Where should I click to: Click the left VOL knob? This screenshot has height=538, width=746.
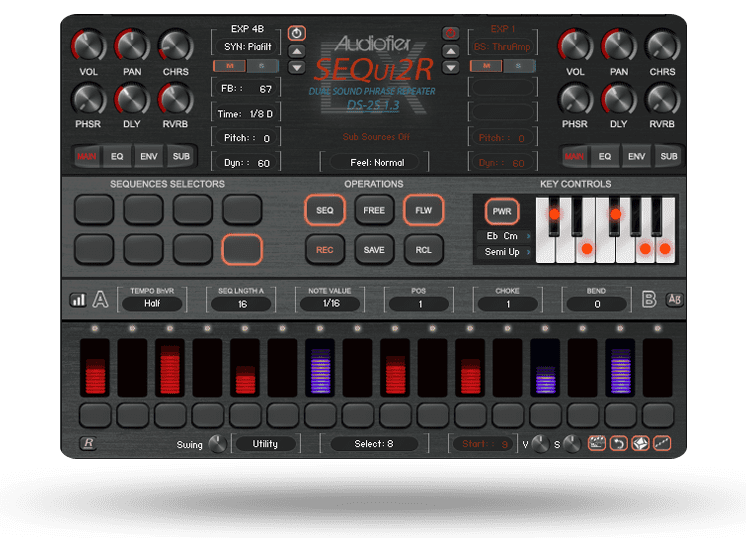click(88, 45)
